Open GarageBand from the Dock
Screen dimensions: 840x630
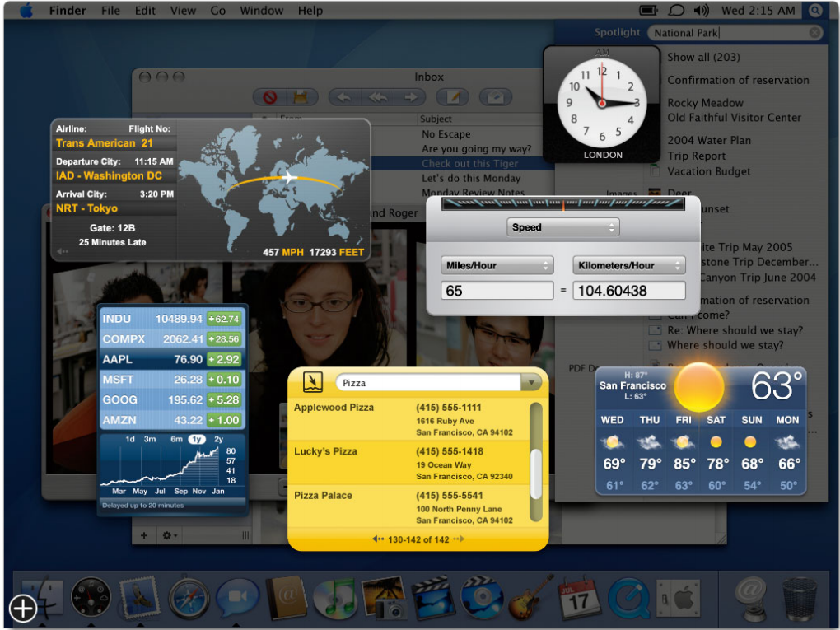point(527,600)
